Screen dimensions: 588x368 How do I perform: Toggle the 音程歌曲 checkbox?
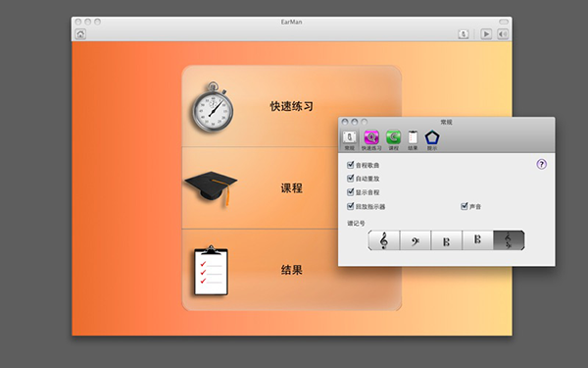coord(351,165)
